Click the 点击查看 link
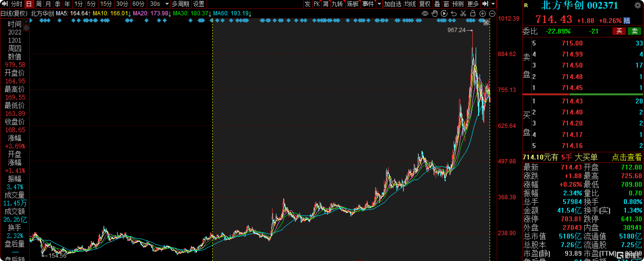The image size is (644, 261). pyautogui.click(x=627, y=157)
